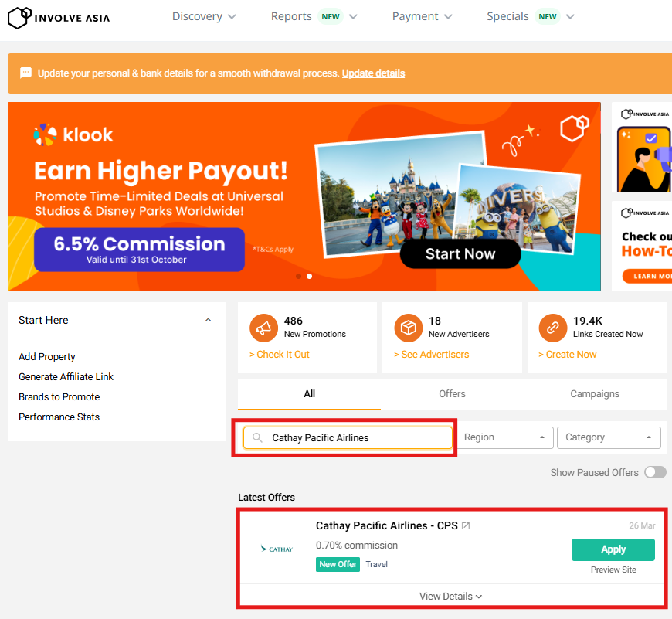The width and height of the screenshot is (672, 619).
Task: Select the second banner carousel dot
Action: (309, 276)
